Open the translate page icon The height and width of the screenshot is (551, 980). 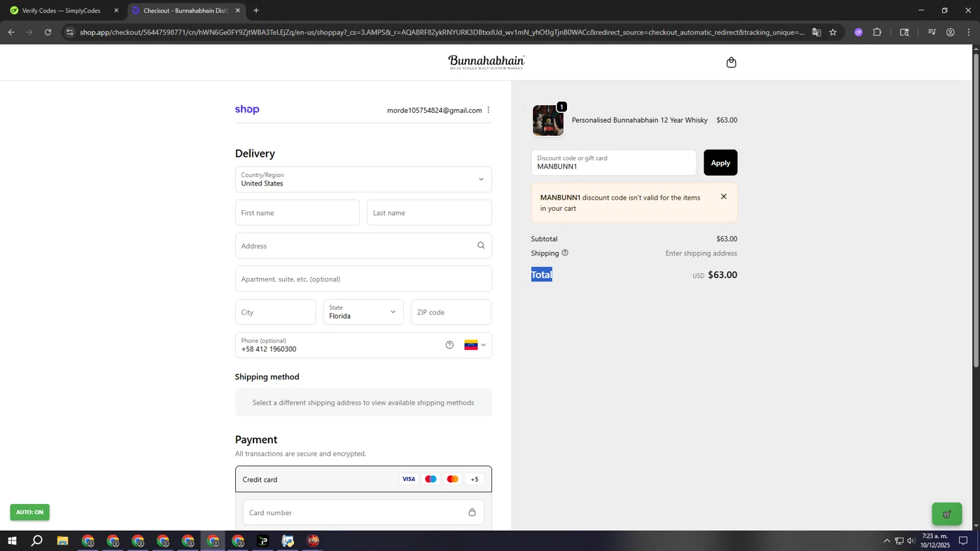point(817,32)
